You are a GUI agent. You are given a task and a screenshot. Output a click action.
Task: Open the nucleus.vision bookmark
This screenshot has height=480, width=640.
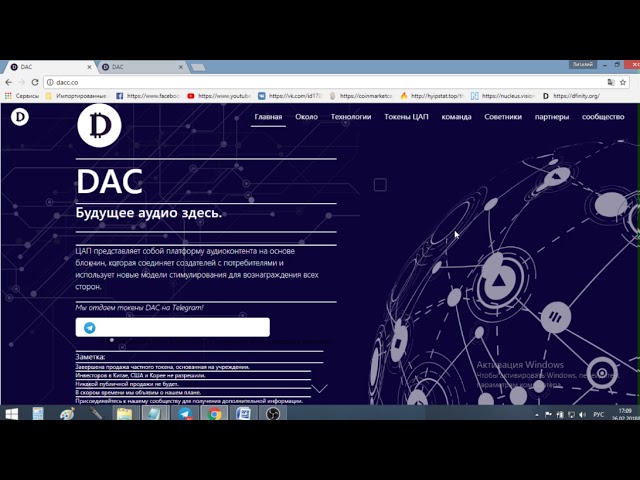(503, 96)
